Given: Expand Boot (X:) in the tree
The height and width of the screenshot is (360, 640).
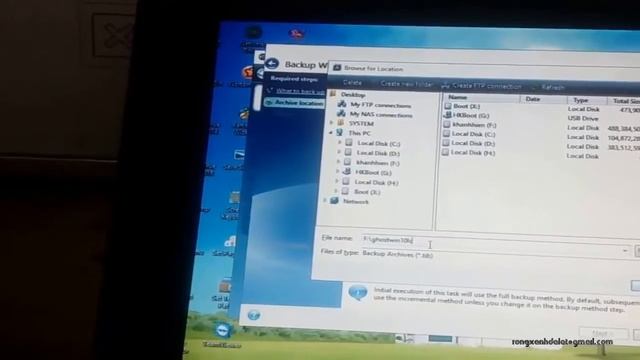Looking at the screenshot, I should pos(336,191).
